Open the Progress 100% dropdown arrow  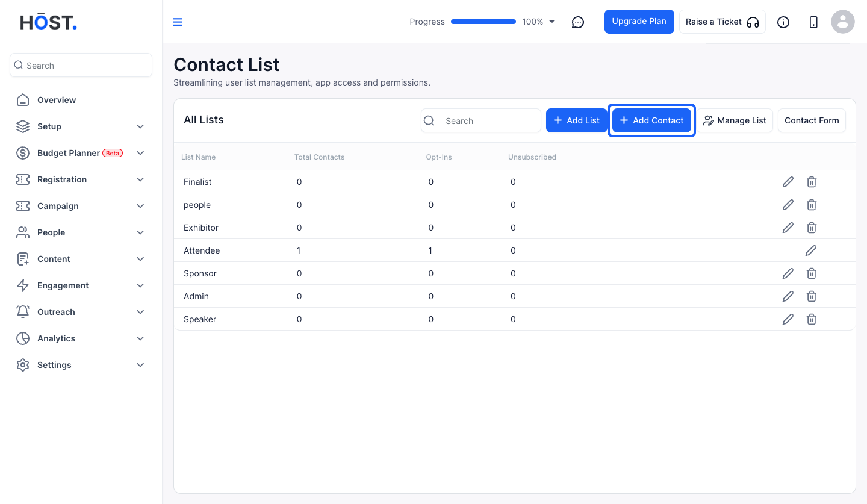pos(552,22)
